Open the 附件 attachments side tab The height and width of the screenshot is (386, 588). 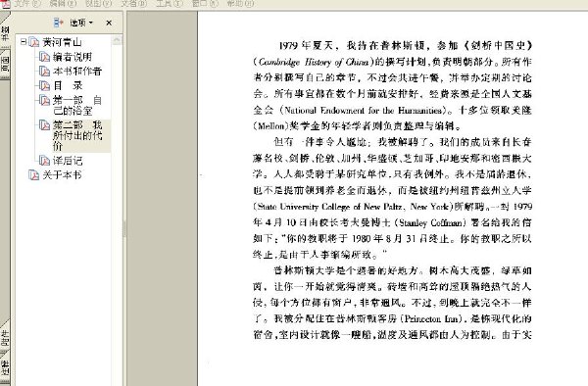5,337
